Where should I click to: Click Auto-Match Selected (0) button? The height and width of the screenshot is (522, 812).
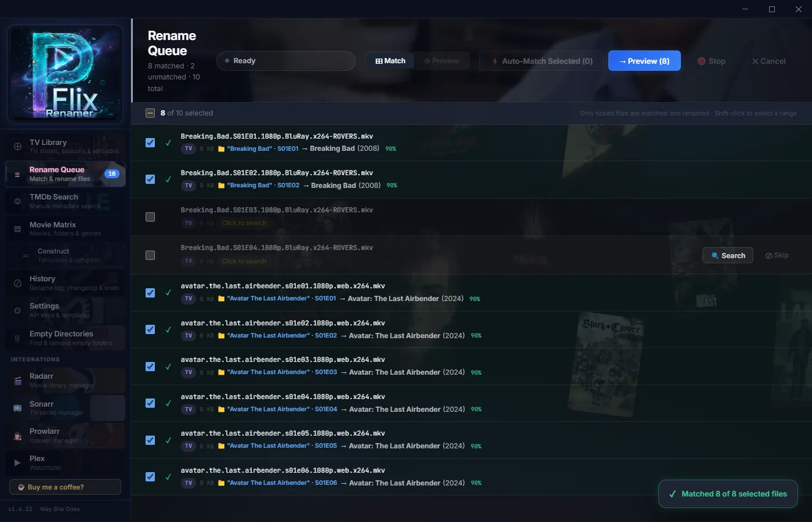542,61
